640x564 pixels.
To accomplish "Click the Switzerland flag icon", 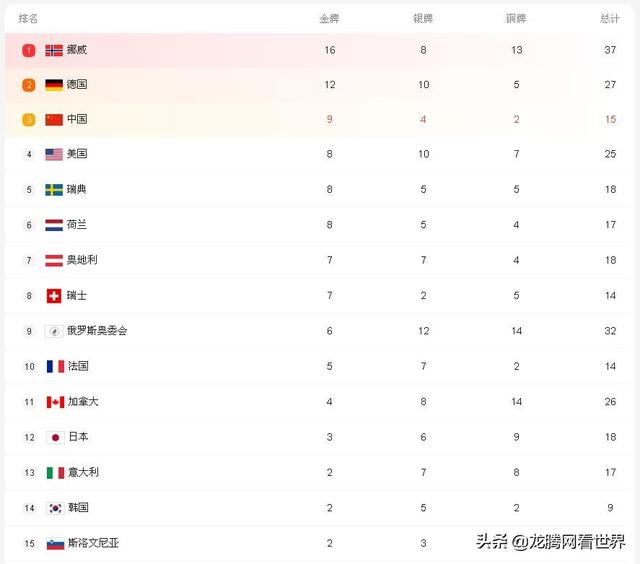I will click(x=54, y=296).
